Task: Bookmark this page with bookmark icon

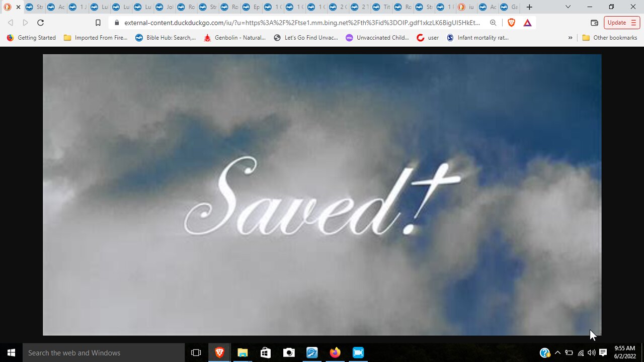Action: tap(98, 23)
